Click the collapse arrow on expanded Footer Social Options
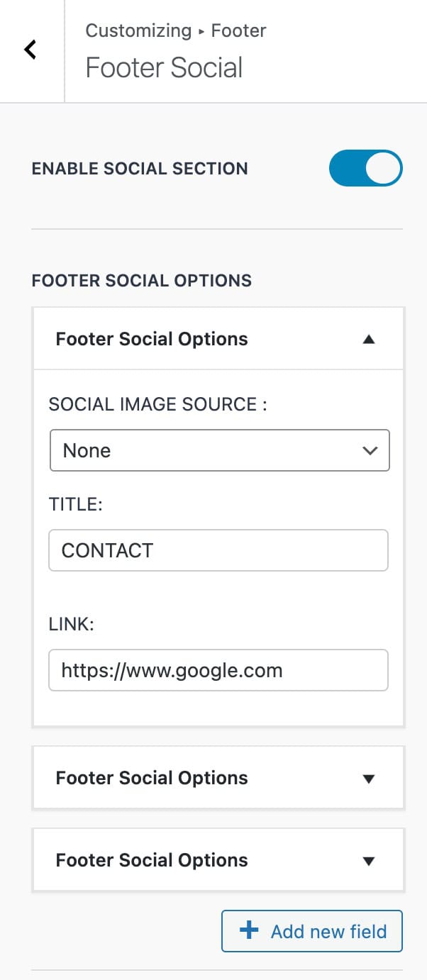Viewport: 427px width, 980px height. pos(369,338)
